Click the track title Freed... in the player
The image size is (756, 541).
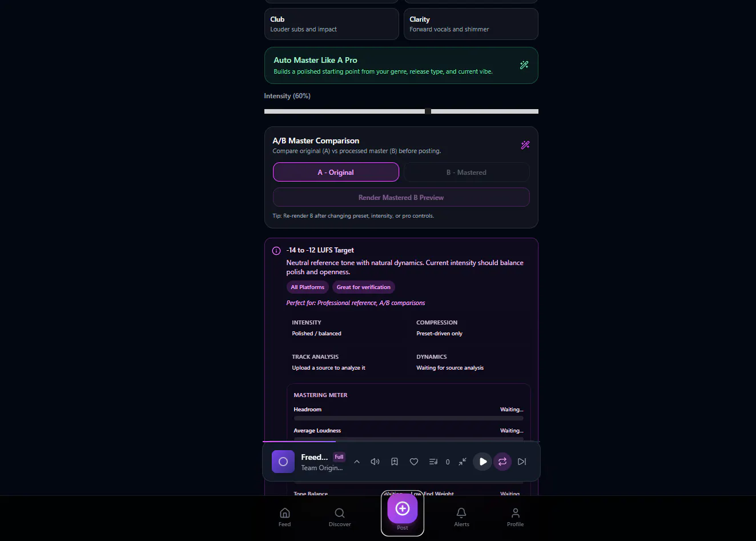tap(315, 457)
